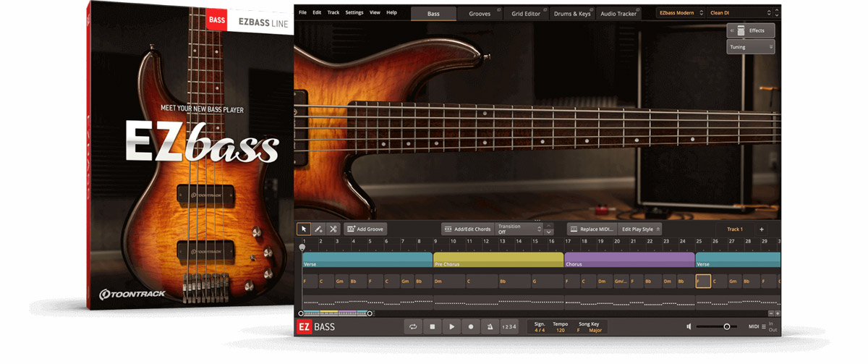This screenshot has height=364, width=868.
Task: Open the Transition dropdown
Action: (x=519, y=229)
